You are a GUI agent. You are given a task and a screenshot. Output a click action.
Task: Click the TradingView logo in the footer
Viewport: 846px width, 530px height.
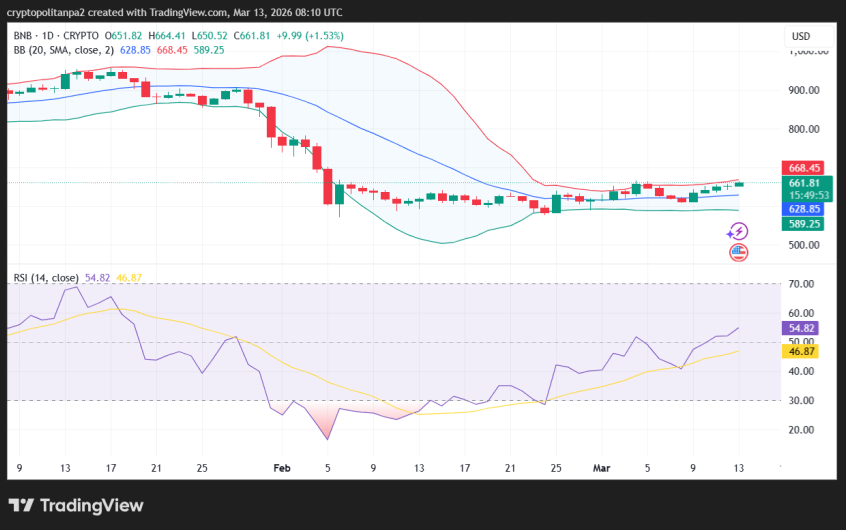pos(77,505)
